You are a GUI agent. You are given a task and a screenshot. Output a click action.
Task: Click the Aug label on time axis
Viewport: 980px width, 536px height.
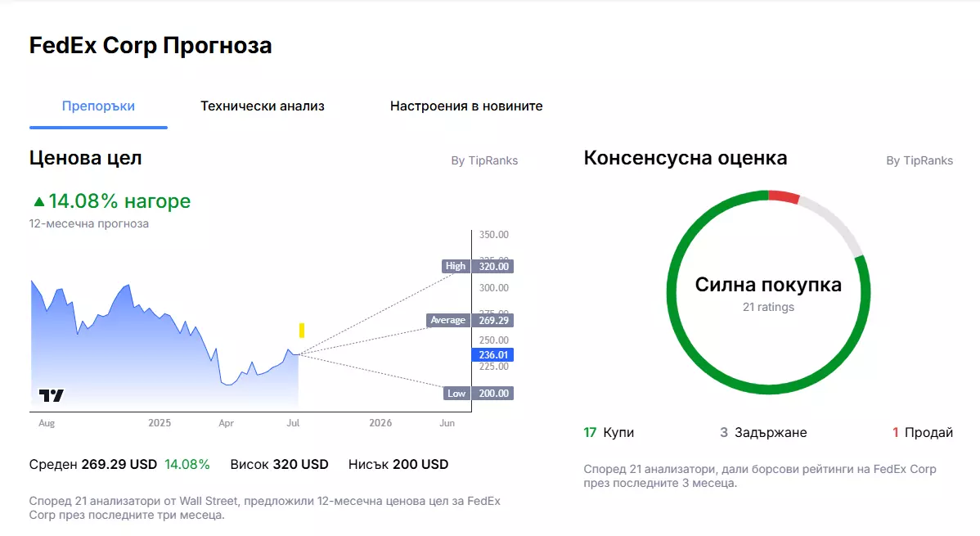pyautogui.click(x=47, y=423)
